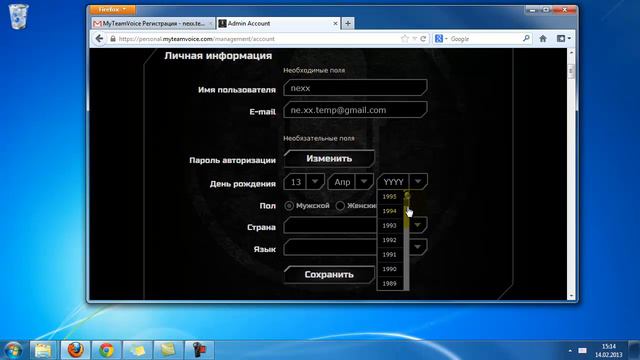Choose 1991 in the year list
The height and width of the screenshot is (360, 640).
coord(389,254)
